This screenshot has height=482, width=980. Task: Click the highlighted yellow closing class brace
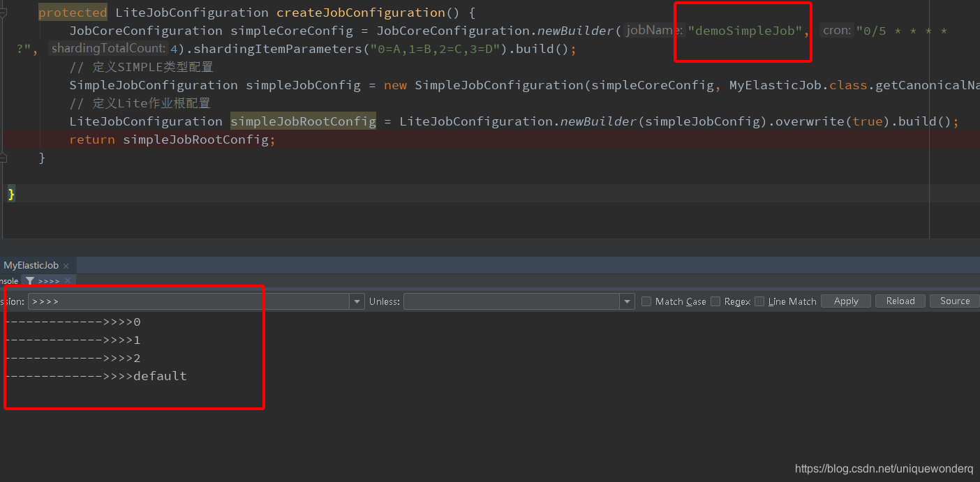[x=11, y=194]
